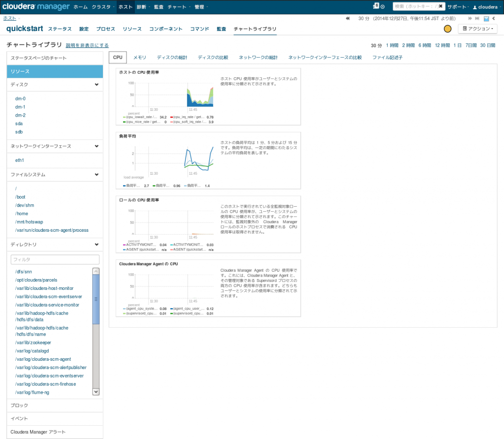Select ステータスページのチャート in the sidebar

pos(55,58)
